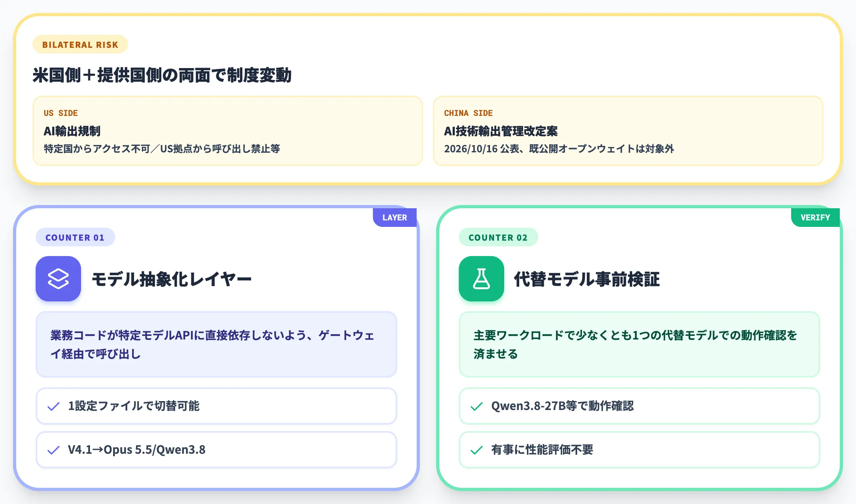
Task: Click the CHINA SIDE label
Action: [469, 113]
